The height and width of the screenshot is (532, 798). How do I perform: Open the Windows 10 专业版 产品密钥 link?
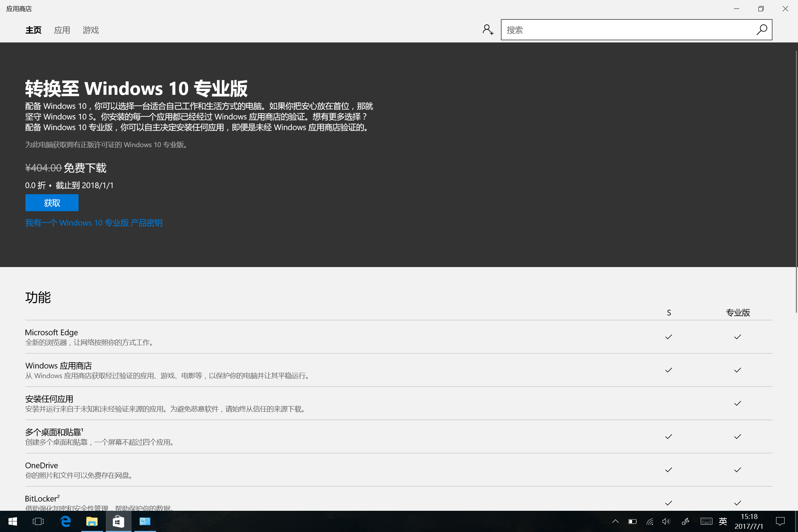click(93, 222)
